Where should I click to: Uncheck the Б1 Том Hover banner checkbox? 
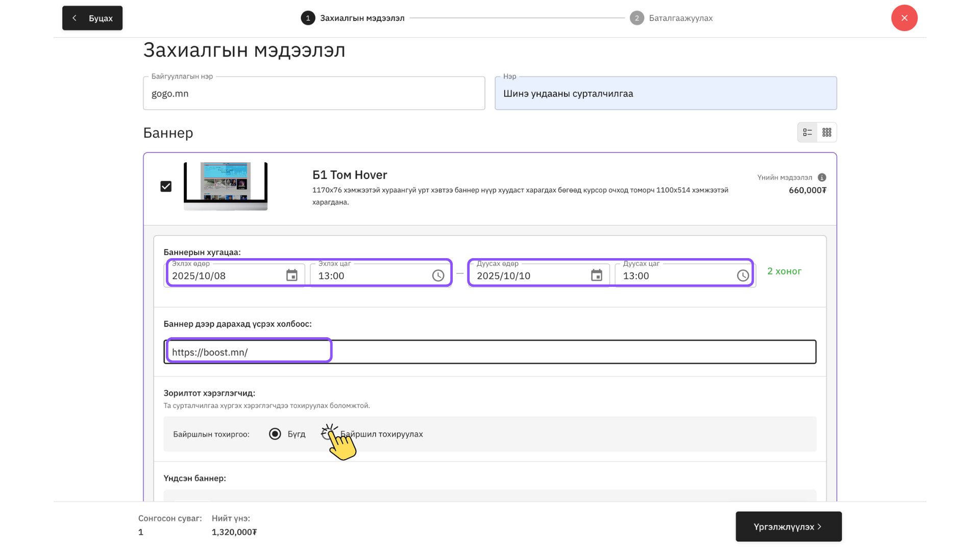coord(166,187)
